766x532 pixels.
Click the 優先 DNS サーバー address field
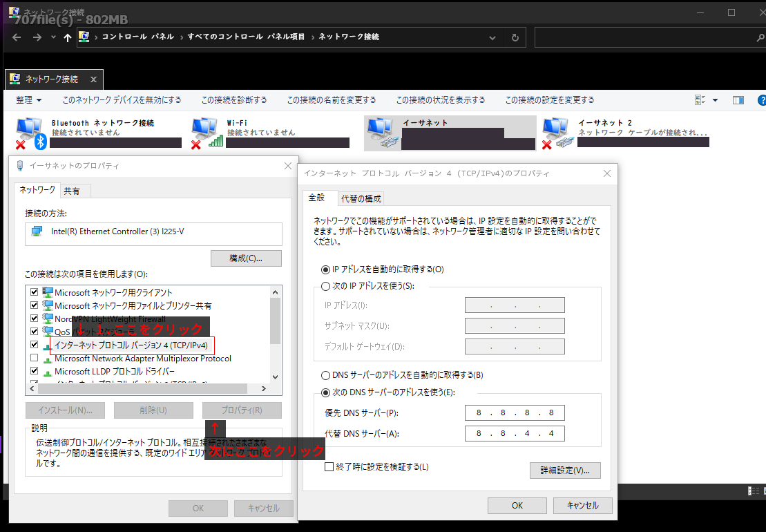click(515, 412)
